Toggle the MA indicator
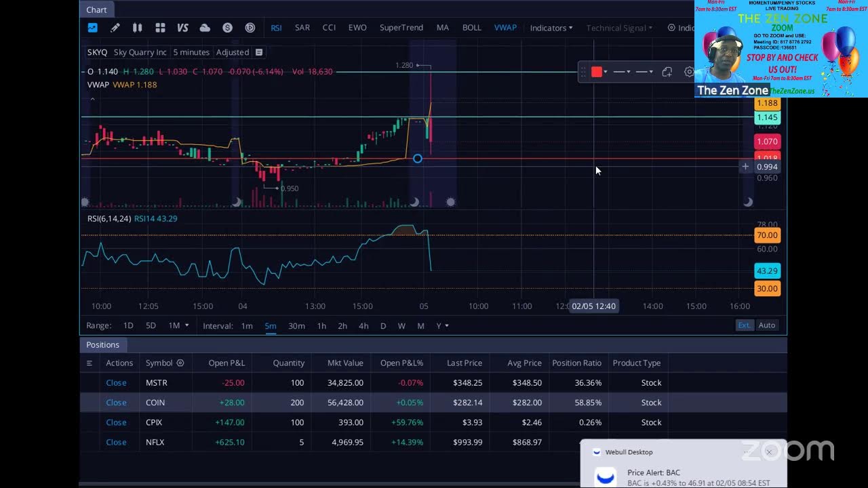Screen dimensions: 868x488 [443, 28]
